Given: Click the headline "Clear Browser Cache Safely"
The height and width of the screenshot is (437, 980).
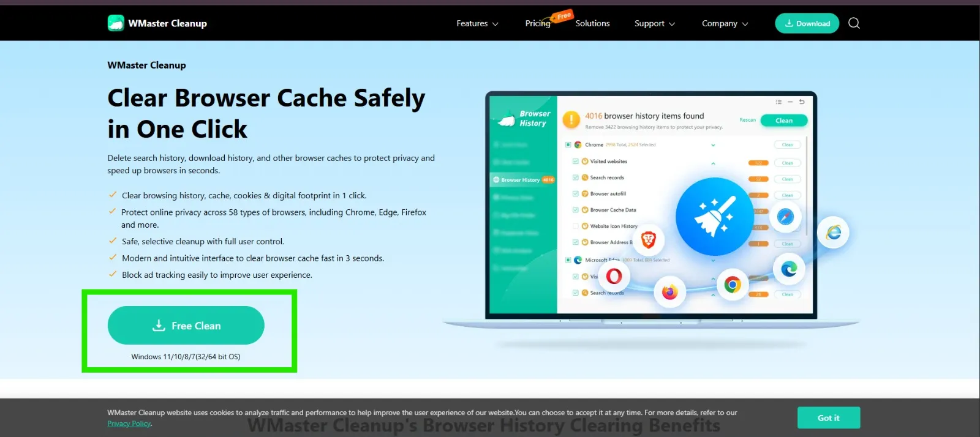Looking at the screenshot, I should [x=266, y=98].
